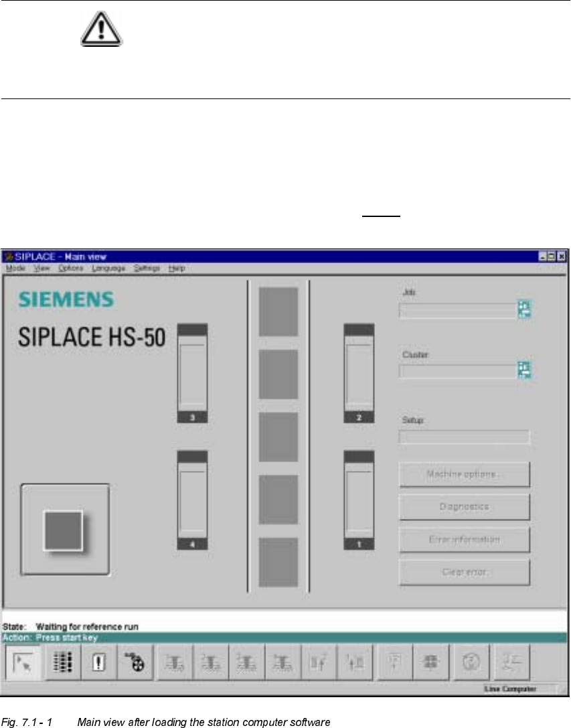Image resolution: width=571 pixels, height=728 pixels.
Task: Click the SIEMENS logo text
Action: (66, 299)
